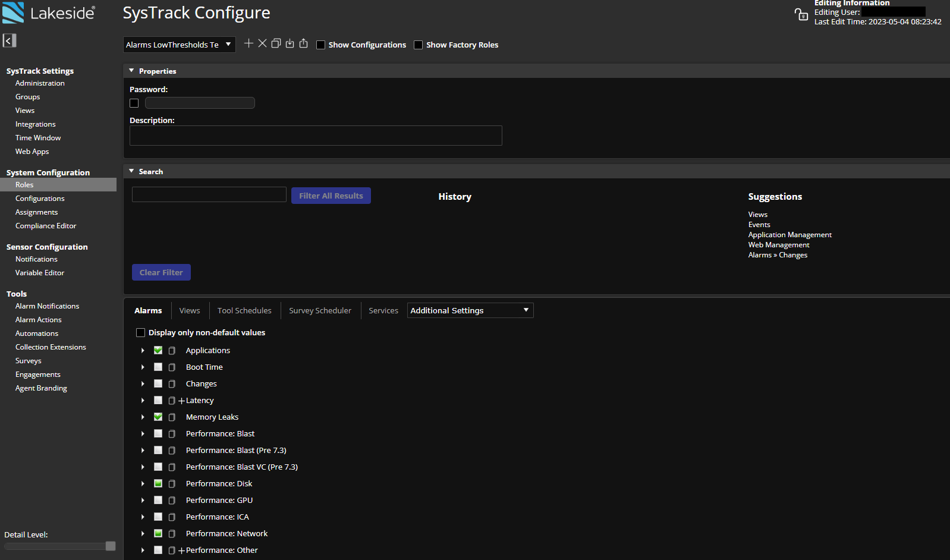Click the copy icon on the Memory Leaks row
The height and width of the screenshot is (560, 950).
172,417
